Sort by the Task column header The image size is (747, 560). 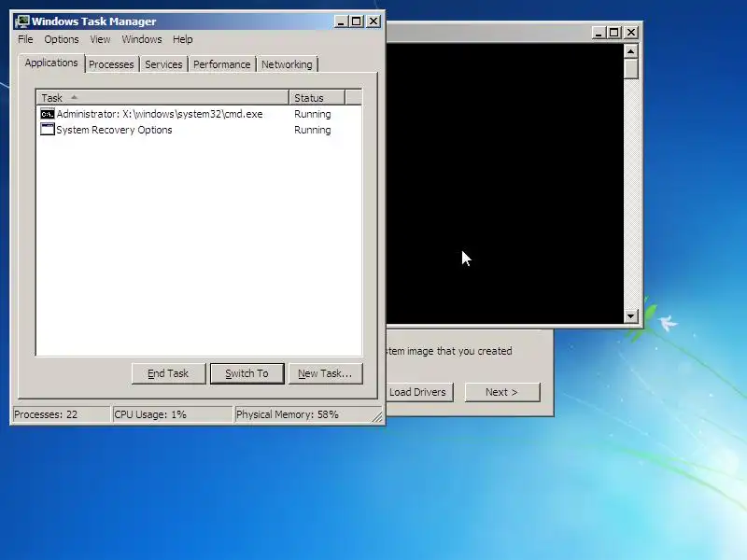[x=162, y=98]
